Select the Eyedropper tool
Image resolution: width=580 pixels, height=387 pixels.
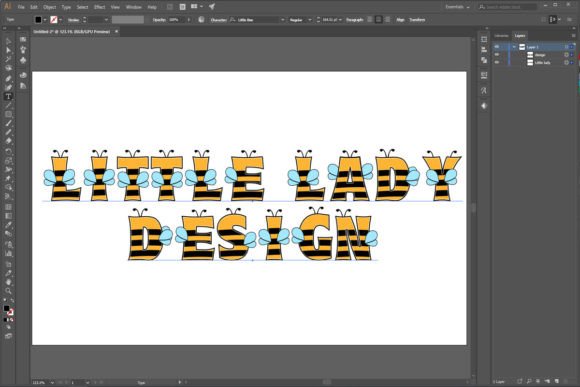pos(8,225)
